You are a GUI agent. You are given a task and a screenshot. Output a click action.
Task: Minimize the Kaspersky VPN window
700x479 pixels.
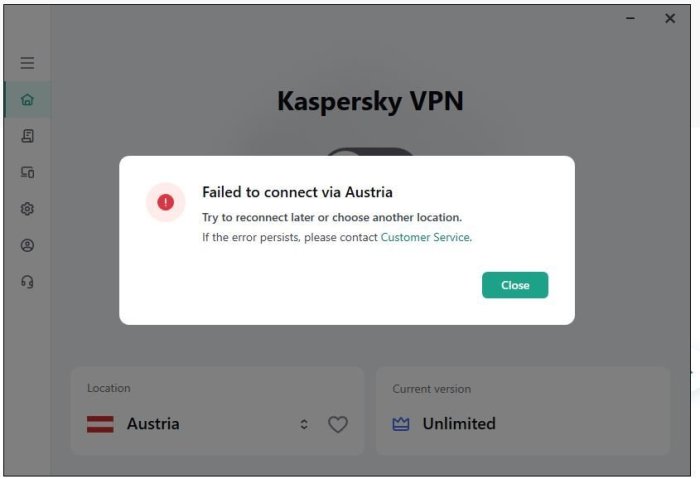(630, 18)
